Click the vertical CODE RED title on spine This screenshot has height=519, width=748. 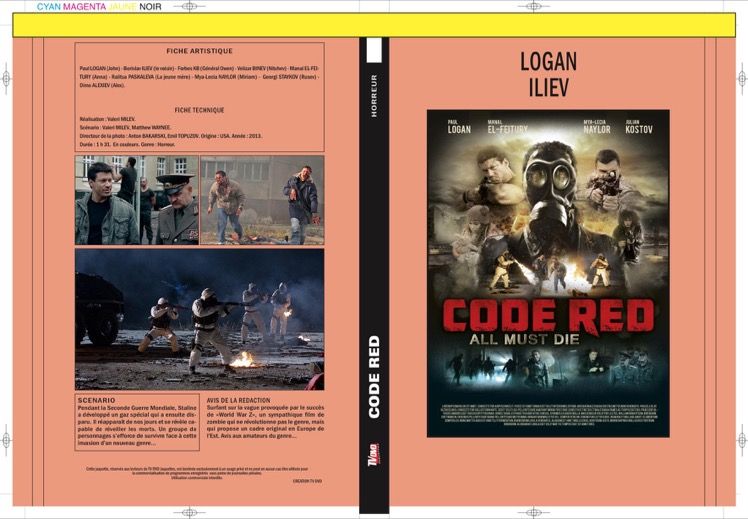374,377
